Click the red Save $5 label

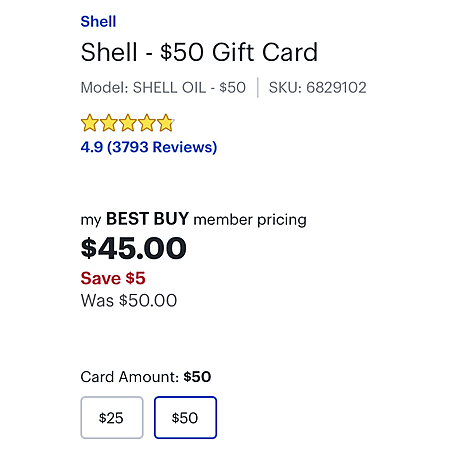113,278
